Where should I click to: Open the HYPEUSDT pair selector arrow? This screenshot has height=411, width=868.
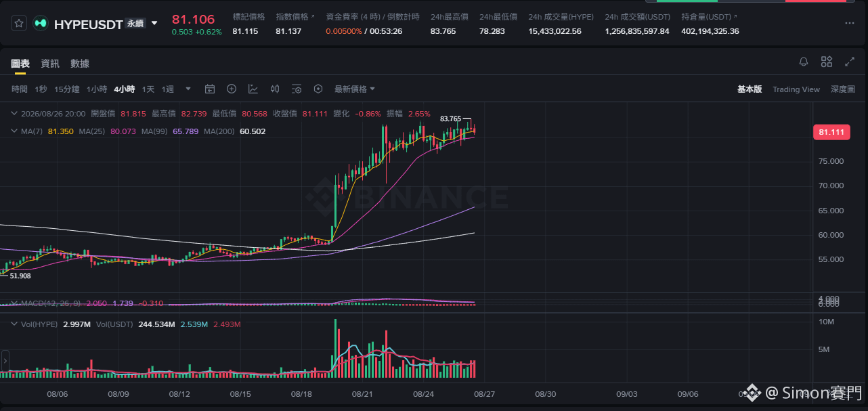point(154,23)
